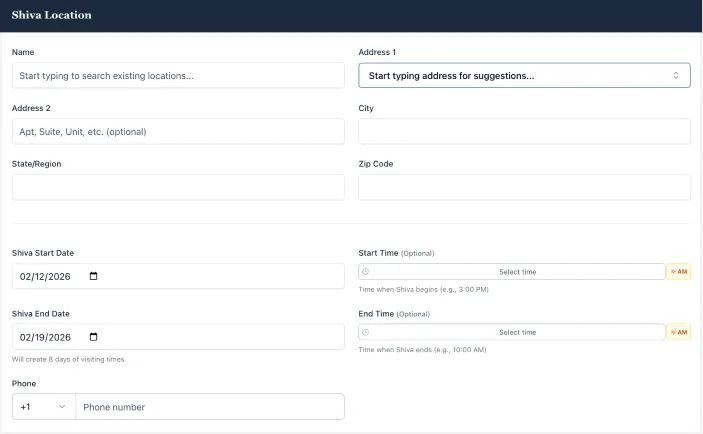Image resolution: width=703 pixels, height=434 pixels.
Task: Select the State/Region input box
Action: 178,187
